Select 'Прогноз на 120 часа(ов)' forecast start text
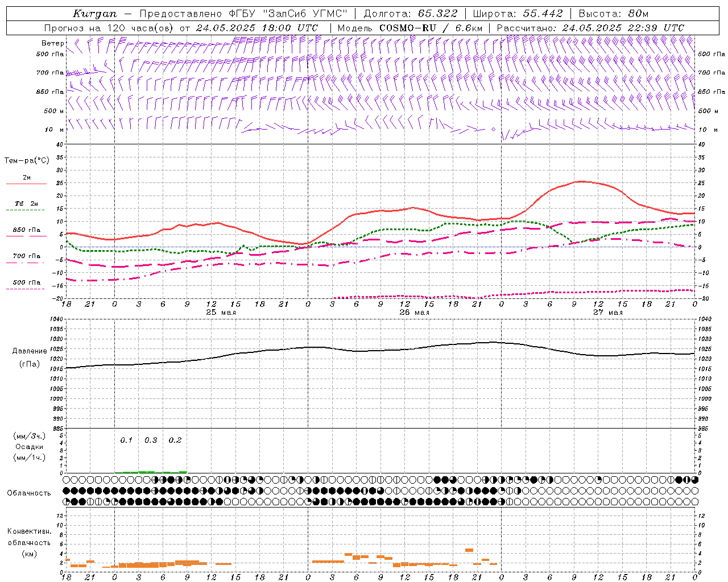The width and height of the screenshot is (728, 582). pos(110,28)
